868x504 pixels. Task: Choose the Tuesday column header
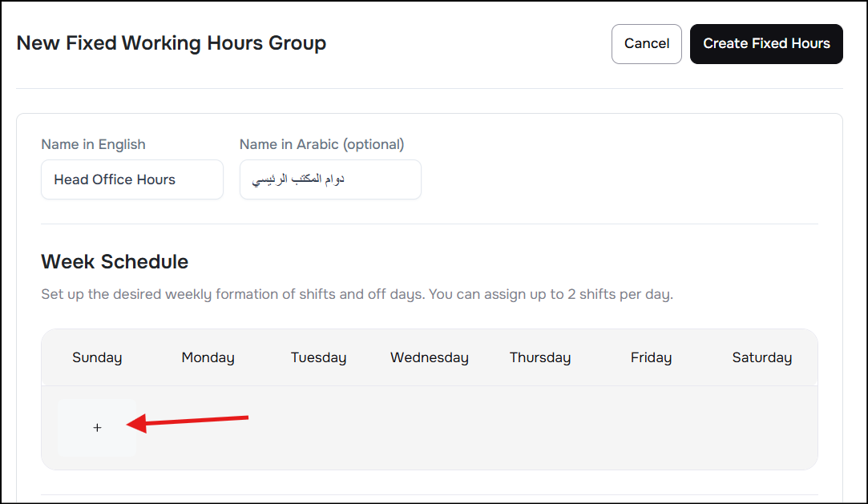point(318,357)
